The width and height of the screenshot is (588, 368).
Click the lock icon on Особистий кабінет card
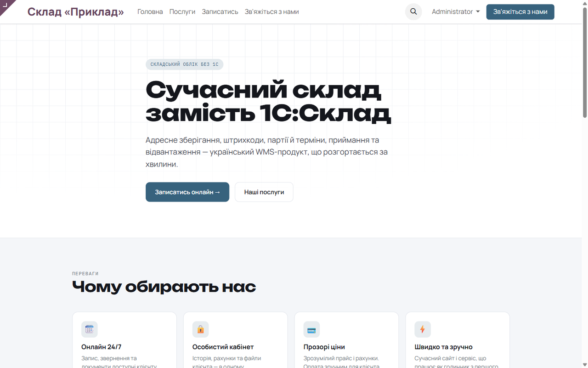[201, 329]
